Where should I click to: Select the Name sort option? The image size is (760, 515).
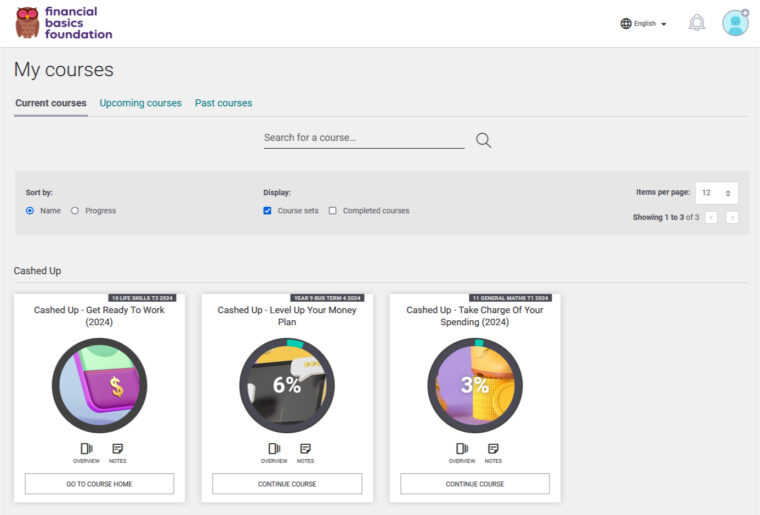tap(30, 211)
